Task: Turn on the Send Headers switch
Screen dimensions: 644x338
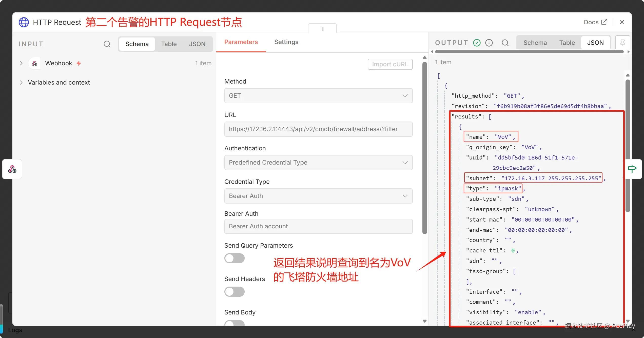Action: click(234, 292)
